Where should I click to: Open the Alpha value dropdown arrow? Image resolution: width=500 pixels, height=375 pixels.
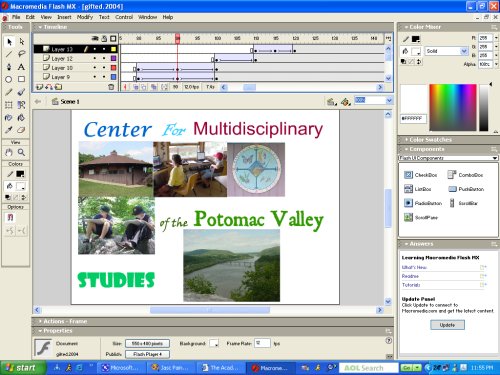click(x=496, y=64)
